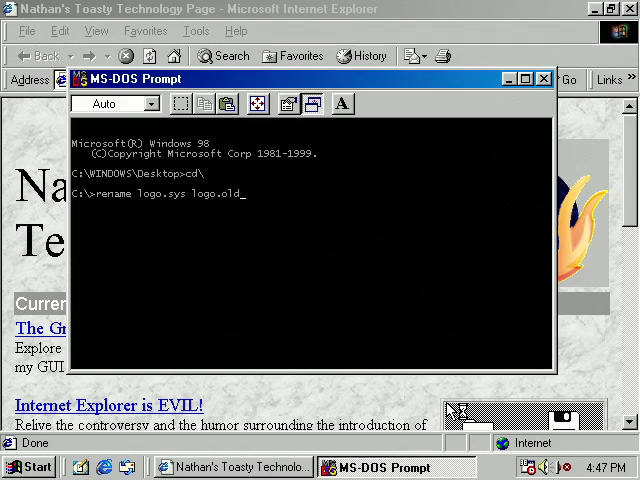The width and height of the screenshot is (640, 480).
Task: Expand the Links toolbar chevron
Action: tap(631, 77)
